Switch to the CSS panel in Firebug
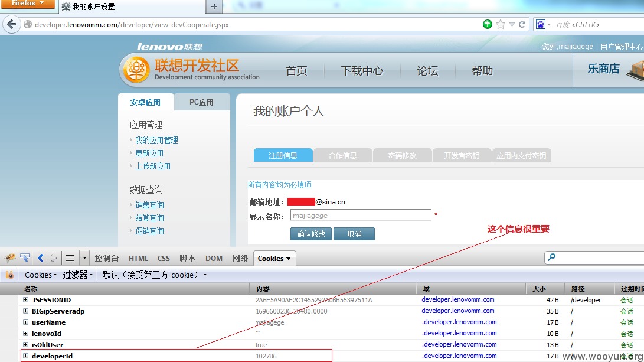The image size is (644, 362). click(164, 259)
